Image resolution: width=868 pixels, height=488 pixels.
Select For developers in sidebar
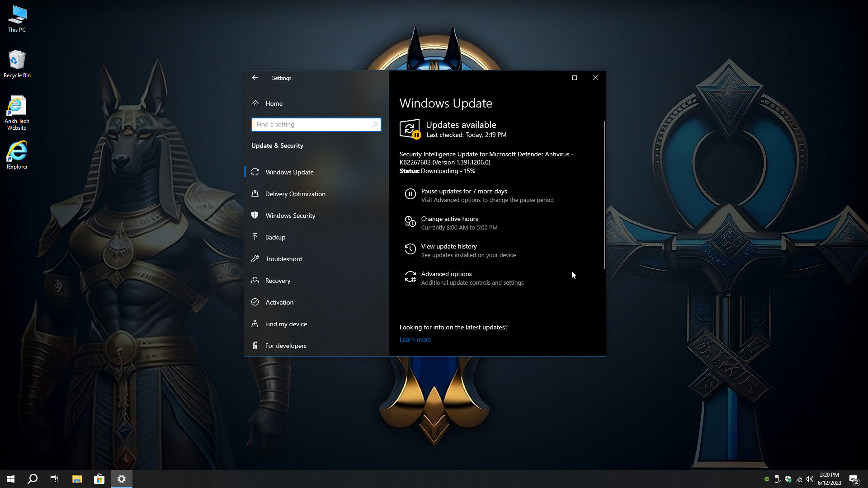pos(285,346)
